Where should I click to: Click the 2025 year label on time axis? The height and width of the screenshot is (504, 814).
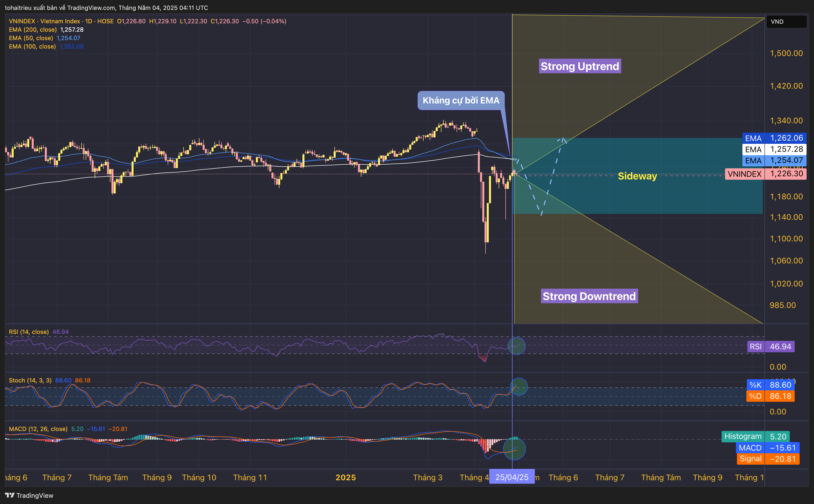[x=346, y=477]
